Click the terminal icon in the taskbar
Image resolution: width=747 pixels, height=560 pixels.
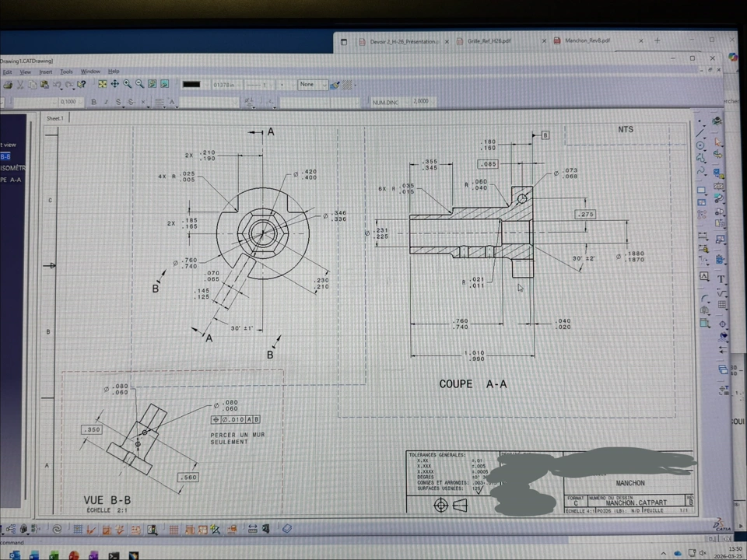114,555
